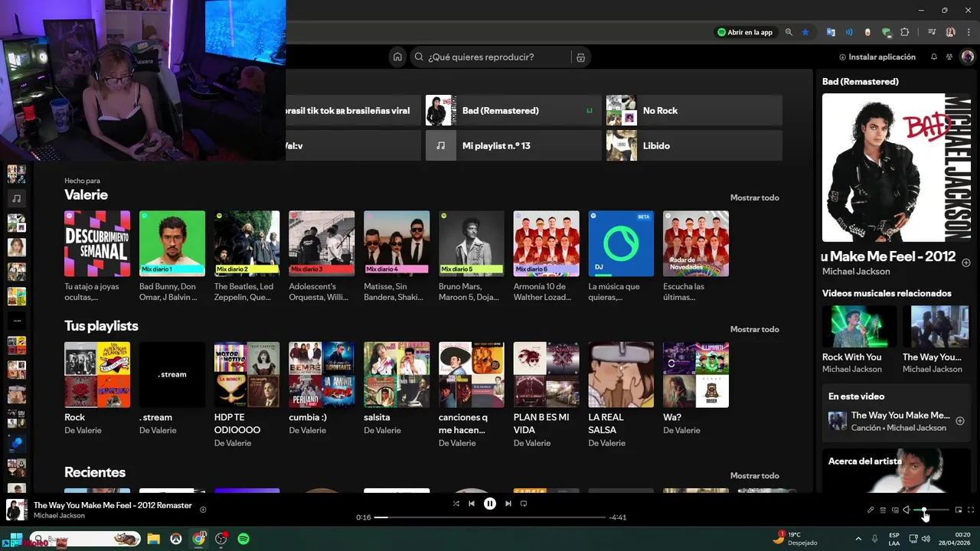
Task: Skip to the next track
Action: (x=508, y=504)
